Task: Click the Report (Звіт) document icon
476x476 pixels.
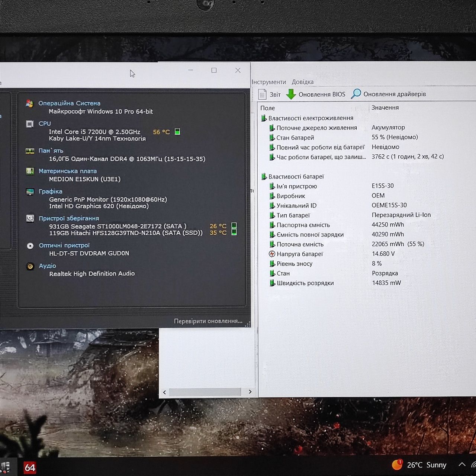Action: pos(262,94)
